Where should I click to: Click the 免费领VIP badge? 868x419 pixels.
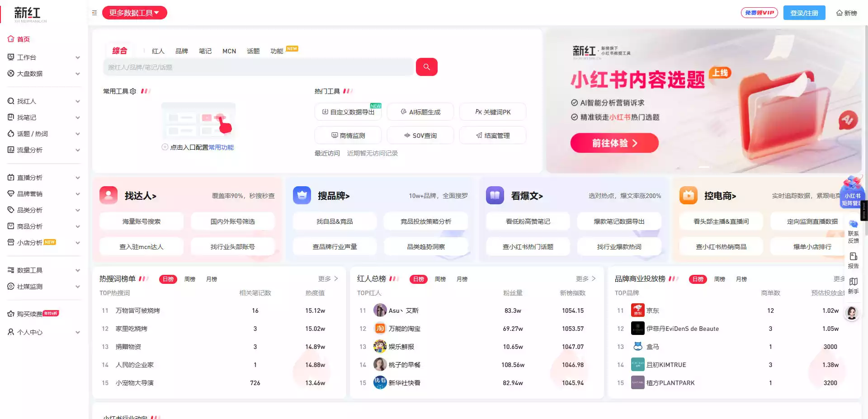(x=759, y=13)
